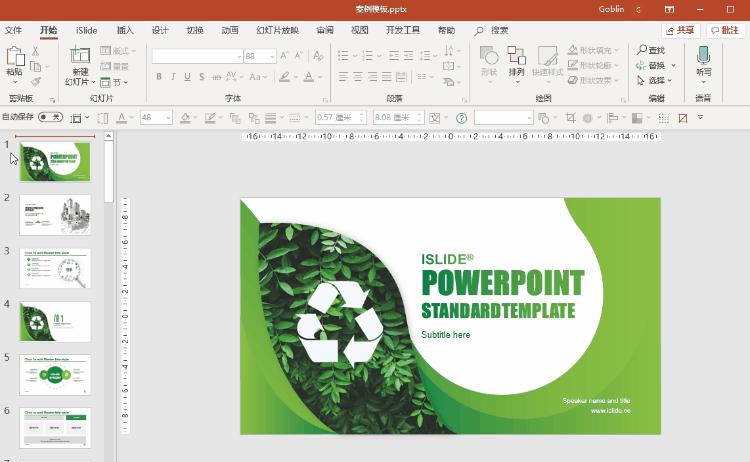Toggle the AutoSave (自动保存) switch
The height and width of the screenshot is (462, 750).
50,117
